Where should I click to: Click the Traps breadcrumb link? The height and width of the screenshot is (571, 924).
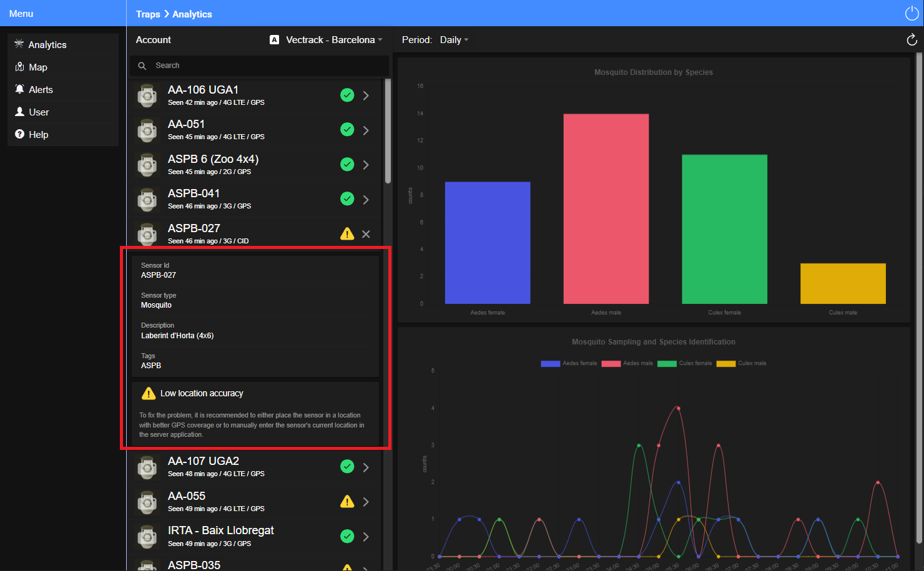click(148, 14)
